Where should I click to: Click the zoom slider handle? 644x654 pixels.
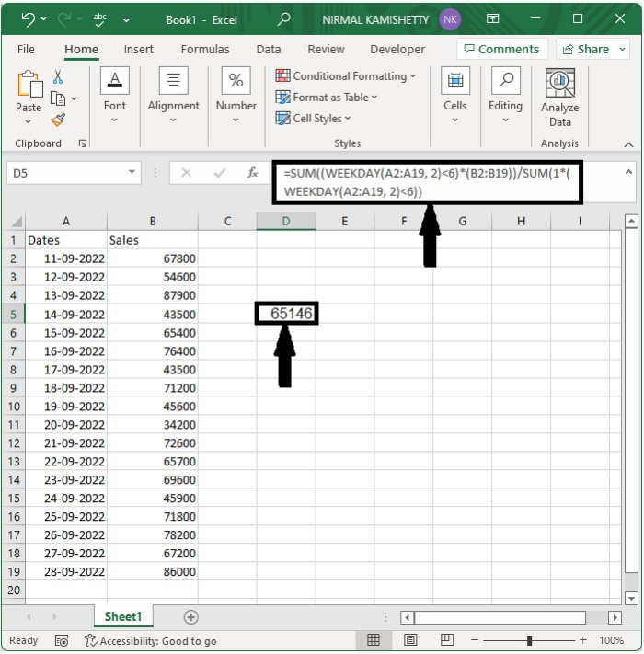pyautogui.click(x=529, y=640)
